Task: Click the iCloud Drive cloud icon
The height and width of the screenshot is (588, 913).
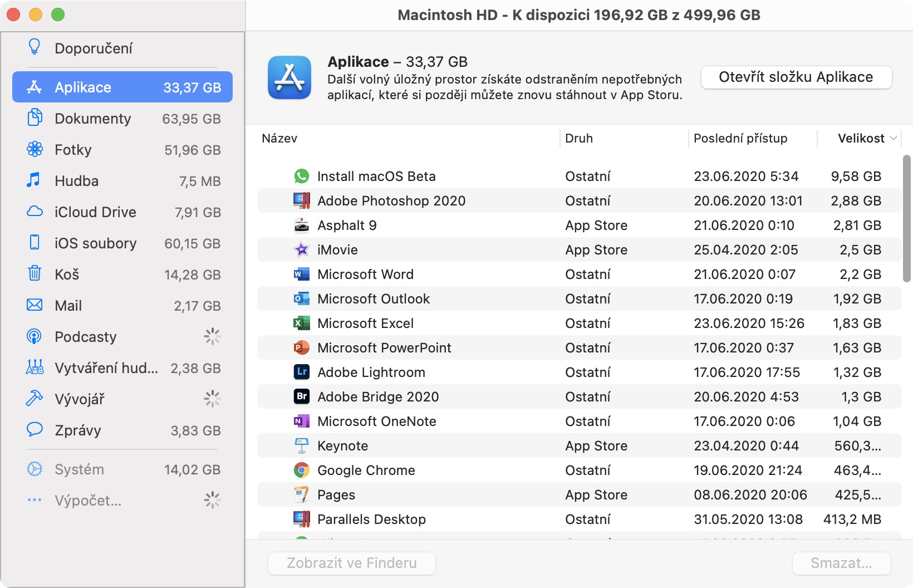Action: pos(35,212)
